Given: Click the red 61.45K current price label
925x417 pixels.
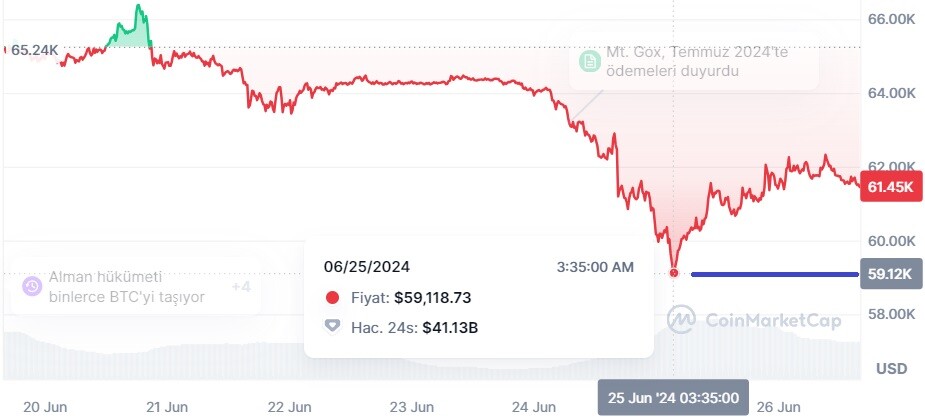Looking at the screenshot, I should click(890, 187).
